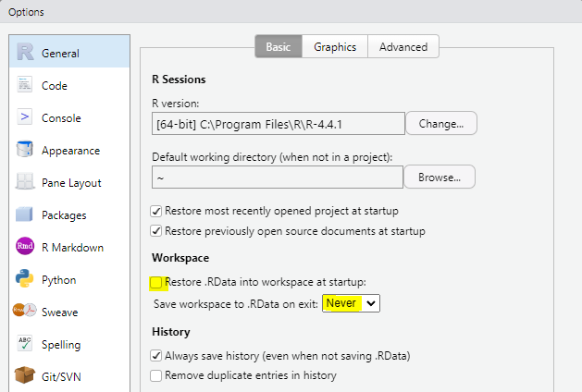The image size is (582, 392).
Task: Select the Python logo icon
Action: (24, 278)
